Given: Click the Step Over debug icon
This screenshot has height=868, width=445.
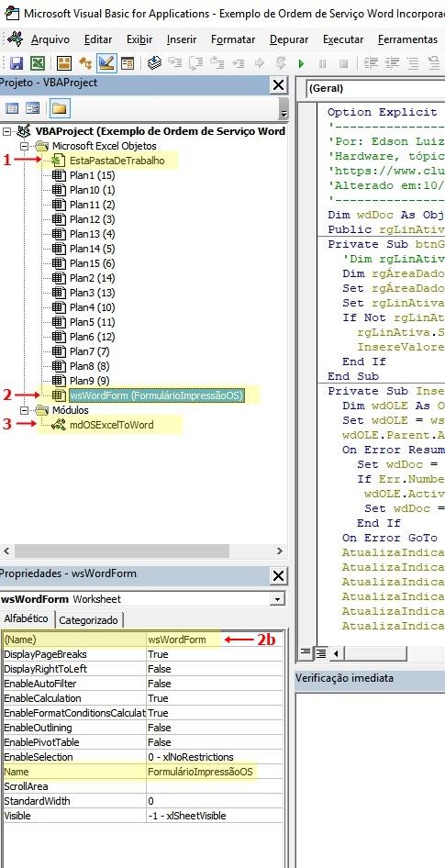Looking at the screenshot, I should [196, 63].
